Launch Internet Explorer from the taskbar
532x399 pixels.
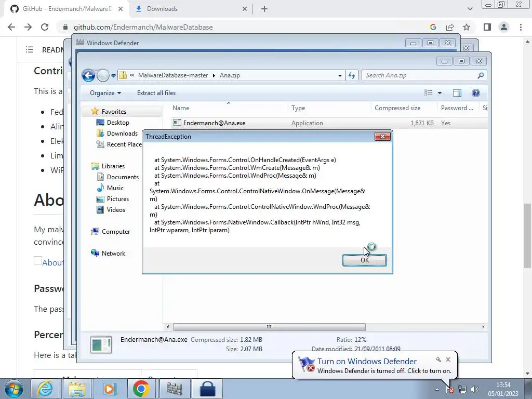(x=45, y=389)
